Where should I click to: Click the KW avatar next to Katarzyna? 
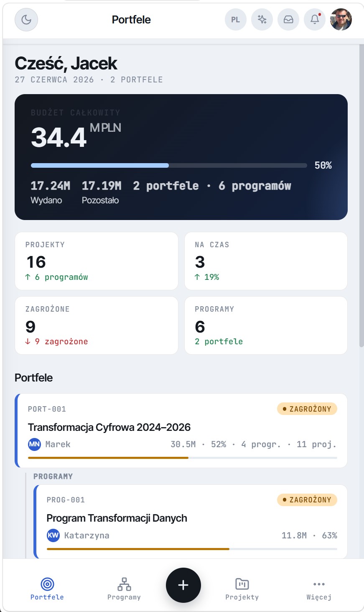tap(53, 535)
